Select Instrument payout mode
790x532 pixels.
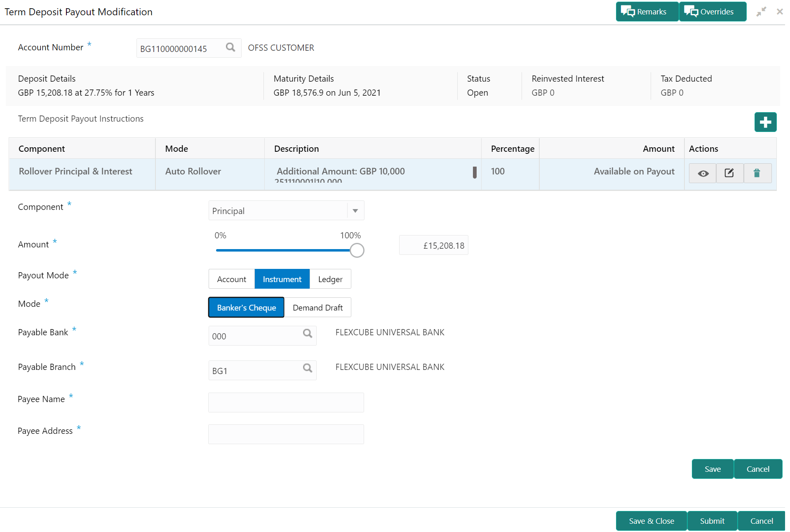pos(282,279)
